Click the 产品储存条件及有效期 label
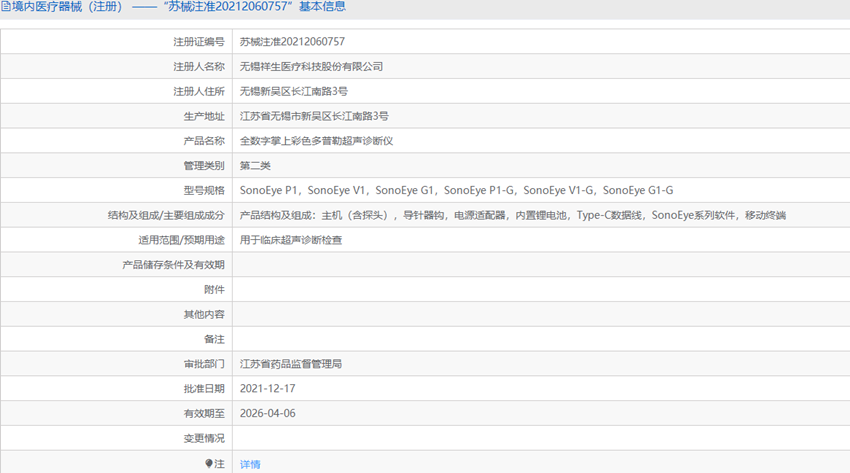 tap(173, 265)
